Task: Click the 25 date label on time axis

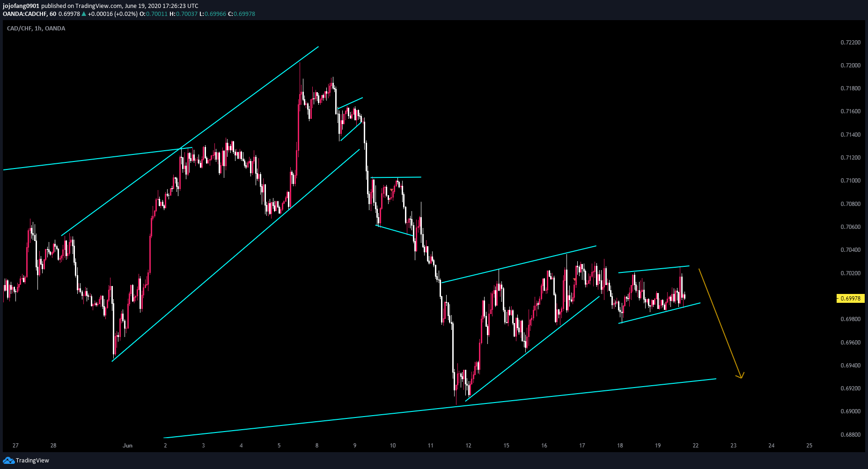Action: pyautogui.click(x=810, y=446)
